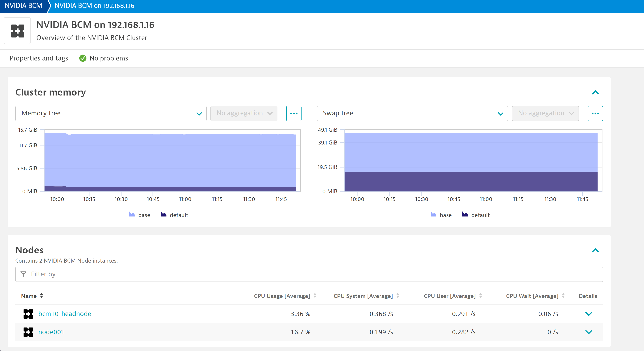Collapse the Nodes section
644x351 pixels.
pyautogui.click(x=595, y=250)
